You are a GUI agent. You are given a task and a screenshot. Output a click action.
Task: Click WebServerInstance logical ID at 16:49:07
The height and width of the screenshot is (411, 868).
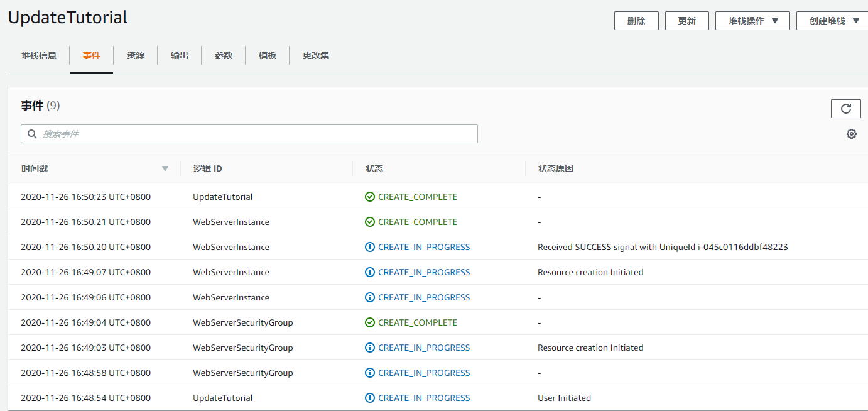(x=231, y=272)
